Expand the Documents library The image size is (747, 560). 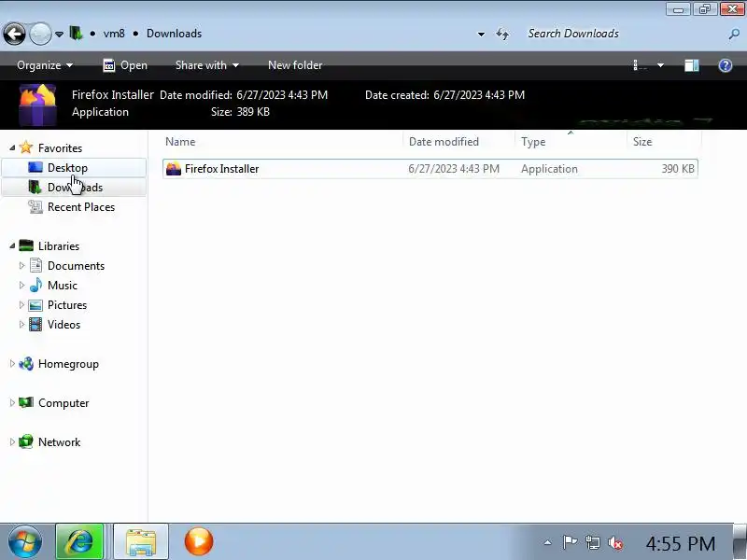coord(21,266)
